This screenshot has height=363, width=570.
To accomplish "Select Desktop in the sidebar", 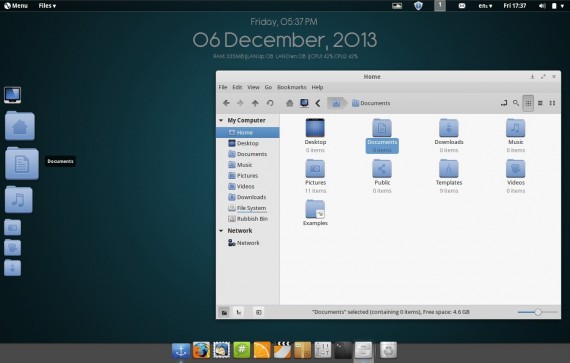I will point(248,143).
